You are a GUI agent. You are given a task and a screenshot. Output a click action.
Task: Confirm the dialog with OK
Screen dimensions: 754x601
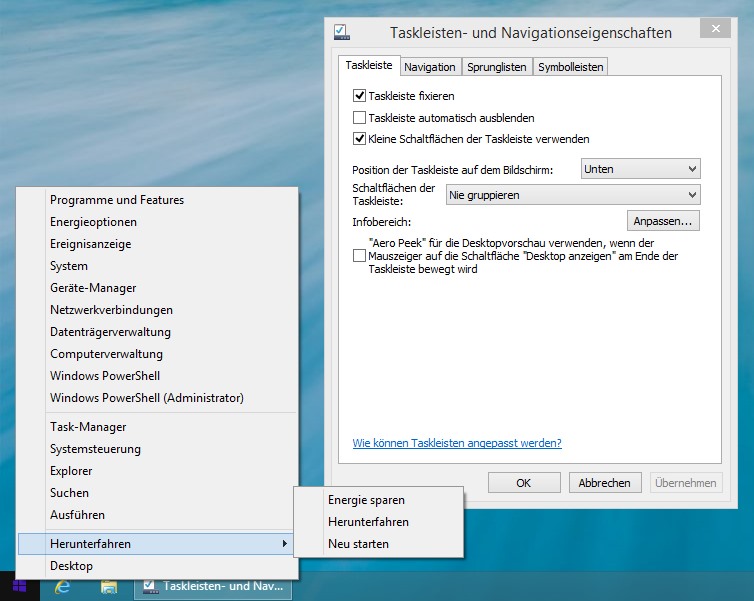524,483
